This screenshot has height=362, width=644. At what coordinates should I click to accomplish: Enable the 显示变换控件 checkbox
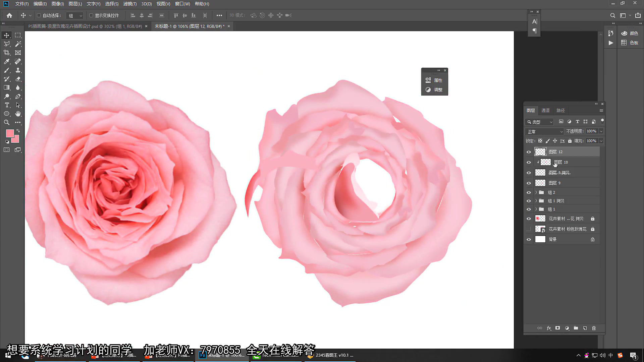click(x=91, y=15)
